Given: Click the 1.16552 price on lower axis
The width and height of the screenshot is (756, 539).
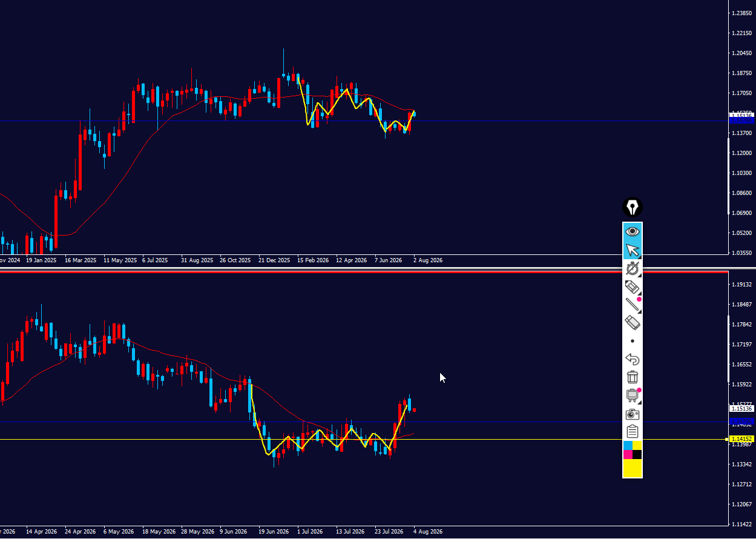Looking at the screenshot, I should pos(741,364).
